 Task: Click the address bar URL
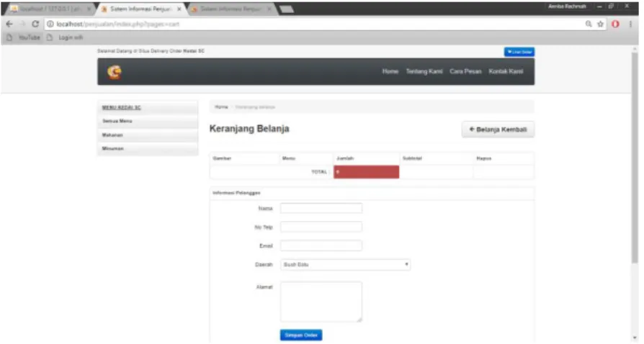pyautogui.click(x=118, y=24)
